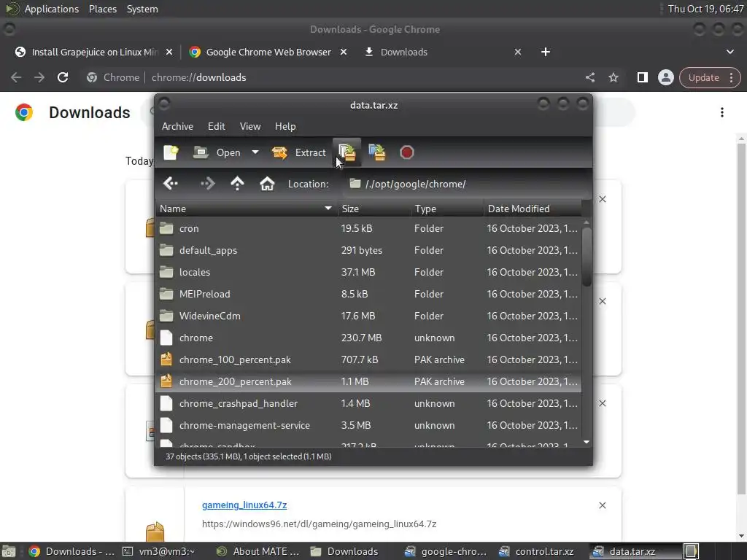Open Places menu in top panel
Screen dimensions: 747x560
pyautogui.click(x=102, y=9)
